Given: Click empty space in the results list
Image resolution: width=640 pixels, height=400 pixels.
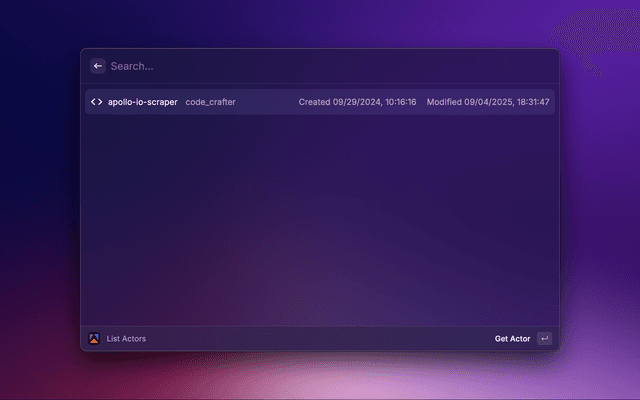Looking at the screenshot, I should pos(320,220).
